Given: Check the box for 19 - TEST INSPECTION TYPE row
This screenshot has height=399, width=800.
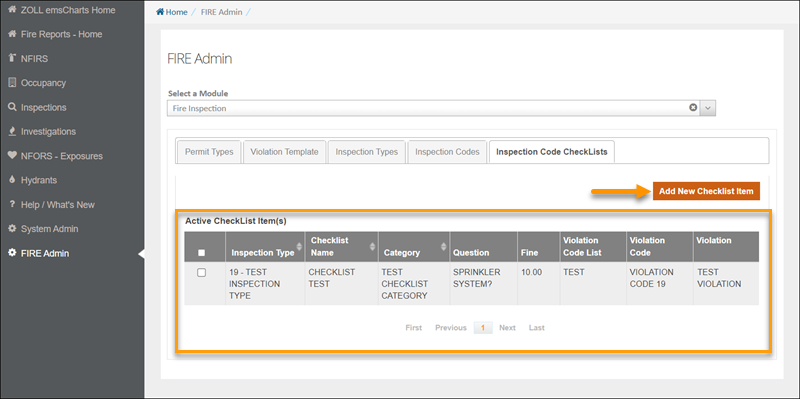Looking at the screenshot, I should (202, 273).
